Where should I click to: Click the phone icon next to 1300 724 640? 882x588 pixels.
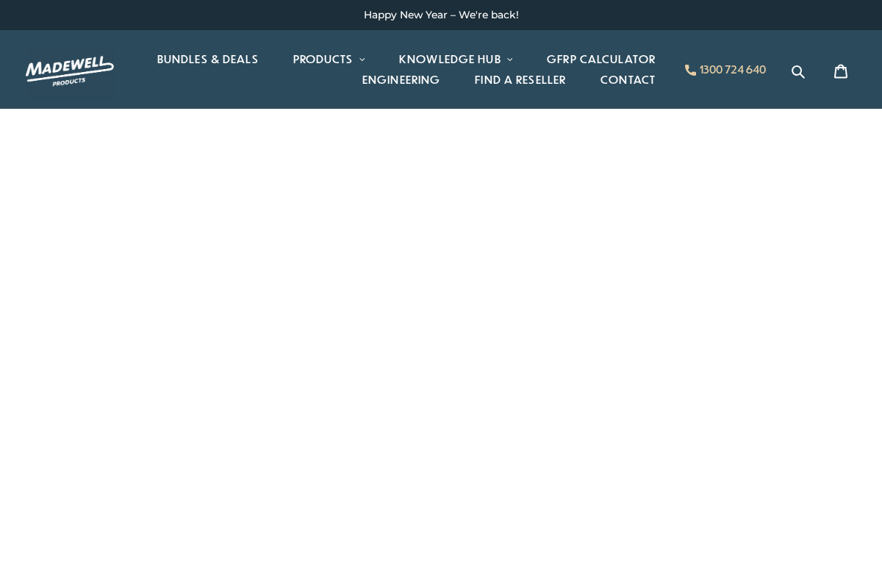pos(690,70)
